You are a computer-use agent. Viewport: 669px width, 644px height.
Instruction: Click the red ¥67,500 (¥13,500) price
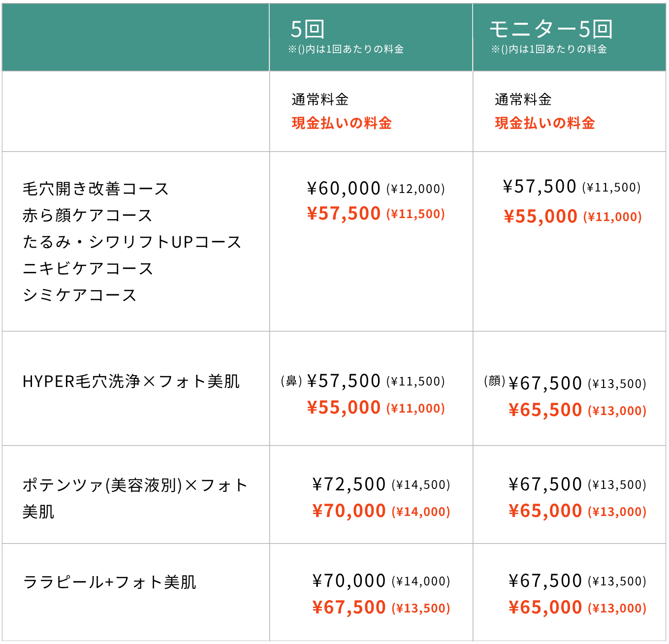[x=381, y=608]
